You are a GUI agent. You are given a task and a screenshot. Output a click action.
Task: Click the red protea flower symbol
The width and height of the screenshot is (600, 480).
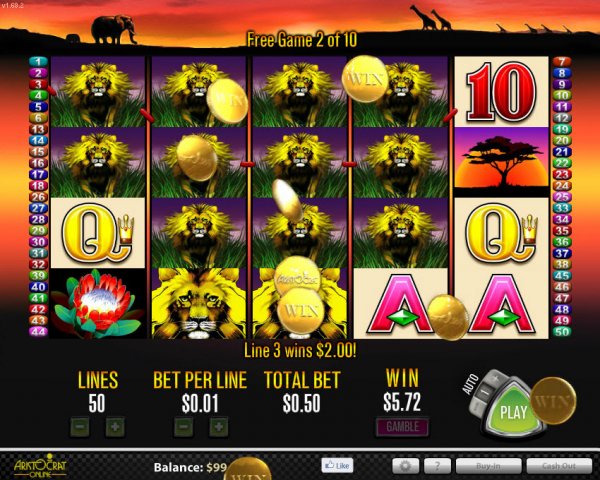point(98,304)
